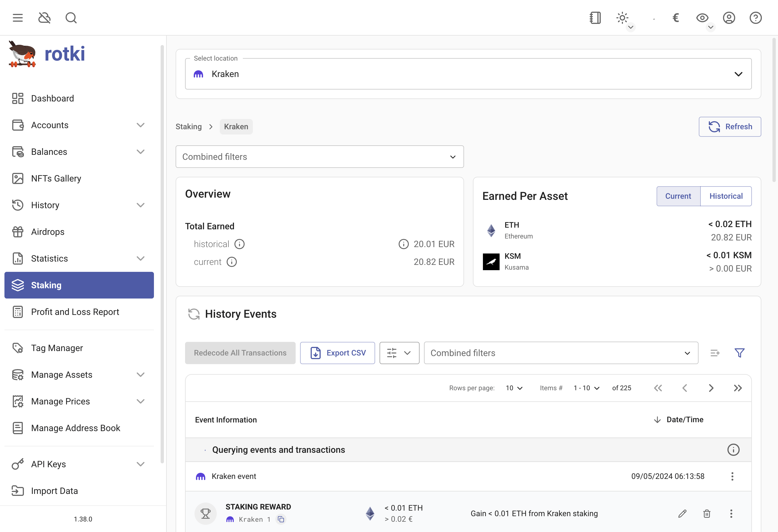This screenshot has width=778, height=532.
Task: Toggle the hamburger navigation menu
Action: (18, 18)
